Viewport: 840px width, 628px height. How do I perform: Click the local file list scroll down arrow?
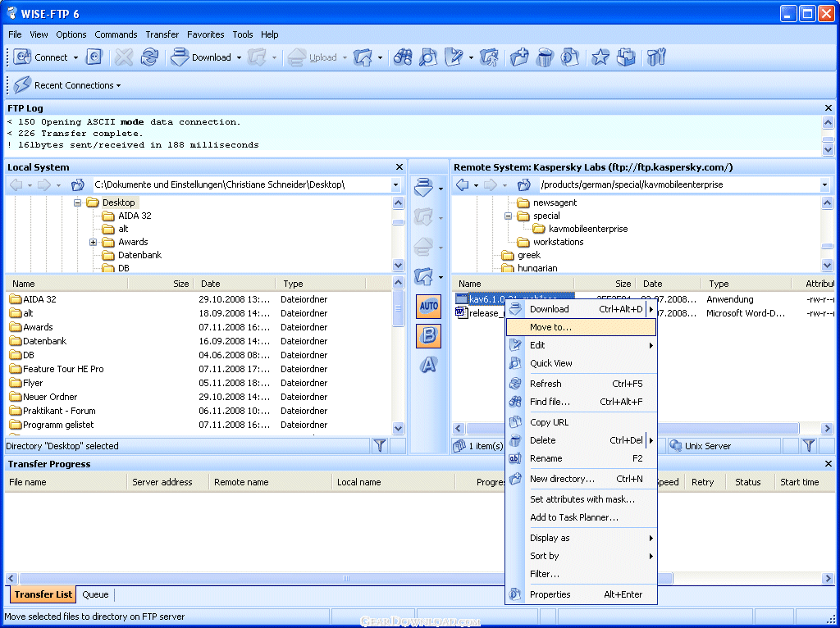click(398, 428)
